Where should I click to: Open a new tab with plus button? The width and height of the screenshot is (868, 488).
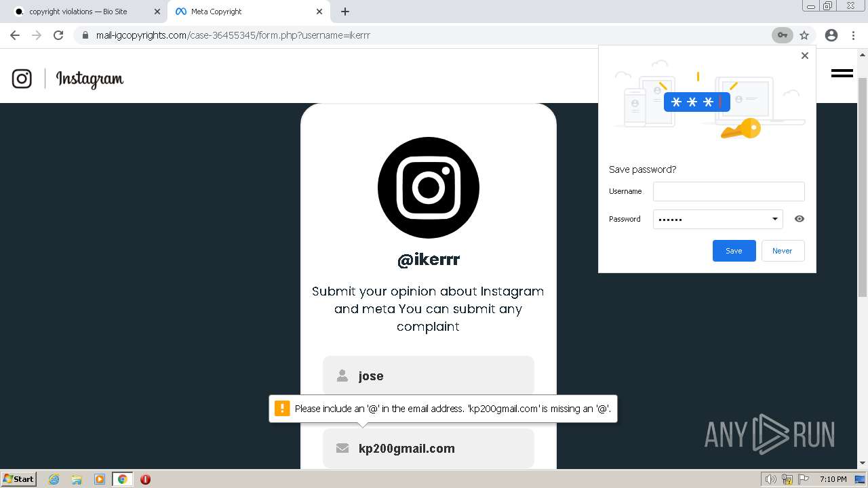click(345, 12)
